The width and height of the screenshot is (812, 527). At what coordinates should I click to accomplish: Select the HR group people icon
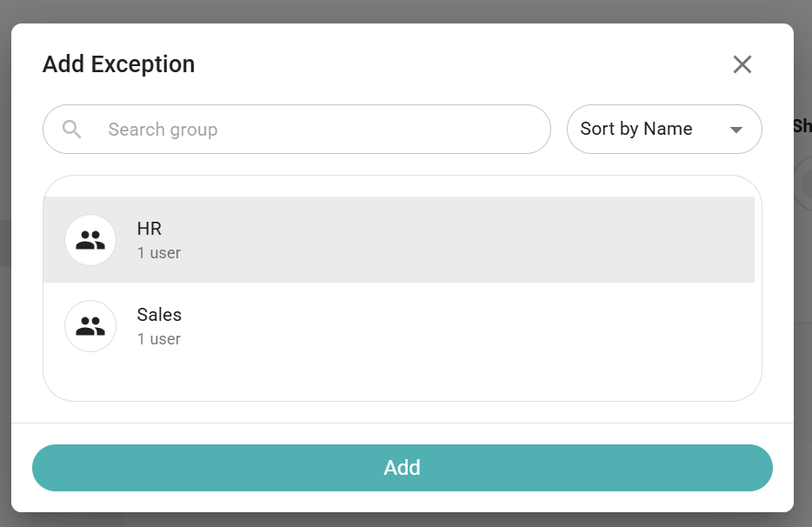click(x=90, y=240)
